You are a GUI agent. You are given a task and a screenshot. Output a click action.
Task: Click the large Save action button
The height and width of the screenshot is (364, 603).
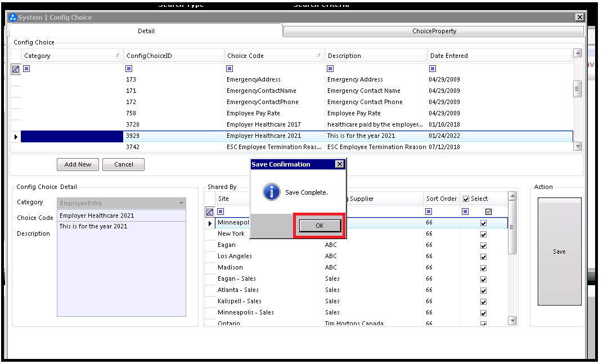point(559,251)
